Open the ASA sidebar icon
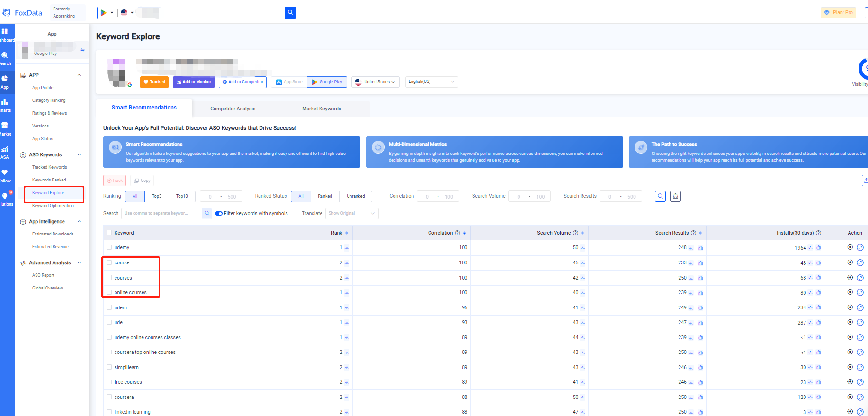This screenshot has width=868, height=416. (5, 152)
